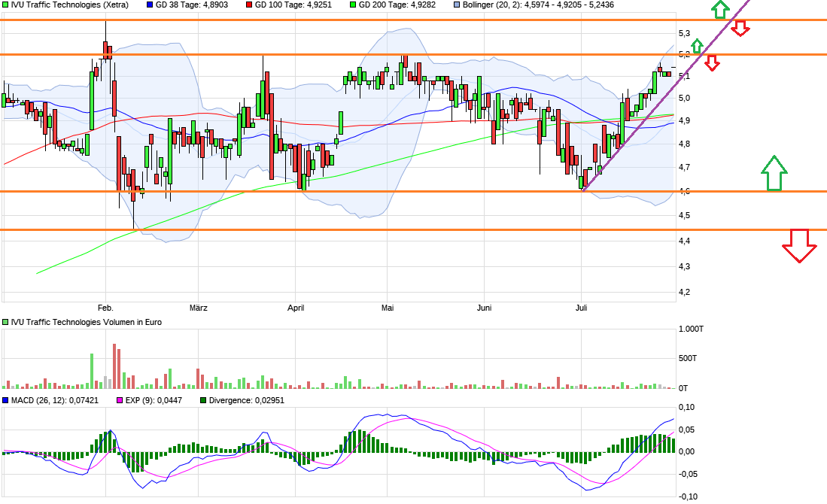Click the '0,10' MACD axis value
This screenshot has height=504, width=827.
click(x=686, y=407)
